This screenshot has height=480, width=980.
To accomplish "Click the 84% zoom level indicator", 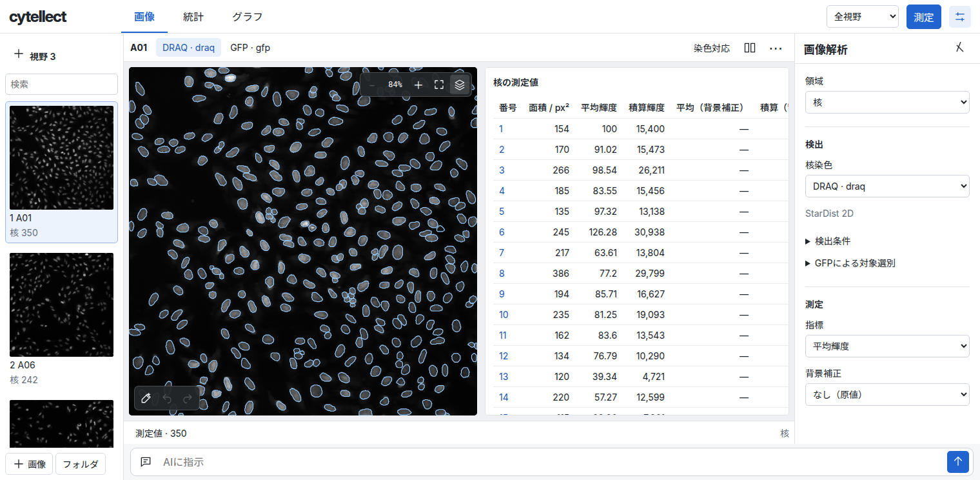I will pyautogui.click(x=395, y=85).
